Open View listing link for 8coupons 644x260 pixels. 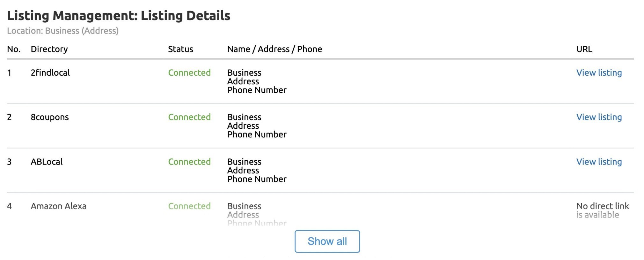click(x=599, y=117)
